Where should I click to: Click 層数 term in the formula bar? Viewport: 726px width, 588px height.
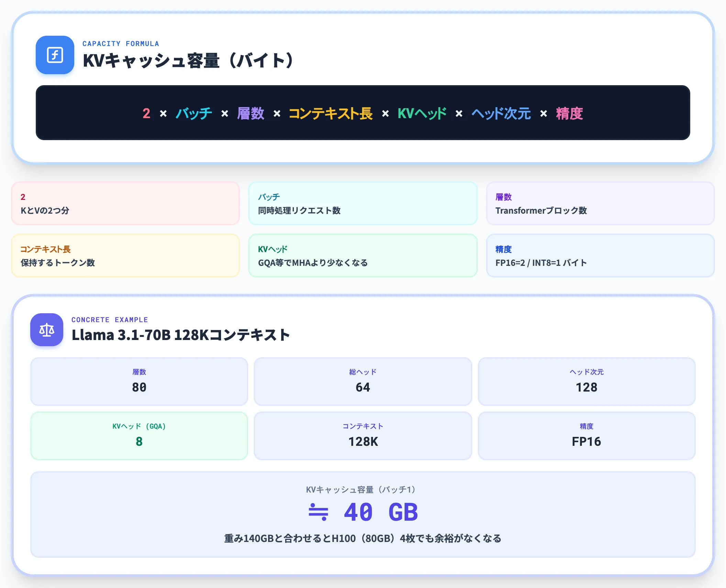251,113
